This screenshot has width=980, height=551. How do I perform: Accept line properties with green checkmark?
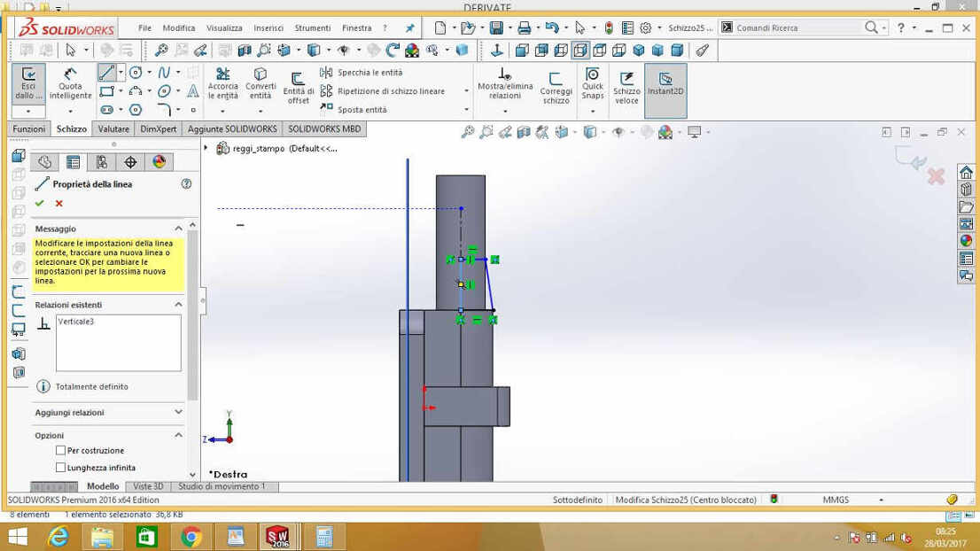click(40, 203)
